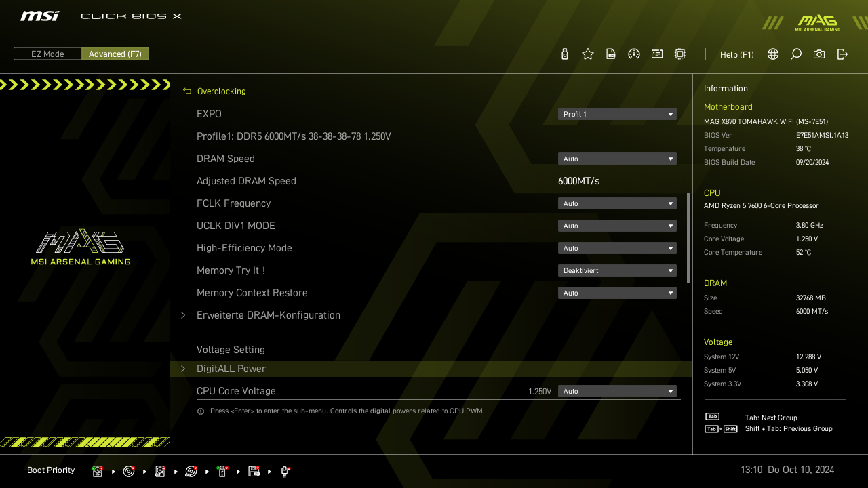Open the language globe icon
Image resolution: width=868 pixels, height=488 pixels.
tap(773, 54)
